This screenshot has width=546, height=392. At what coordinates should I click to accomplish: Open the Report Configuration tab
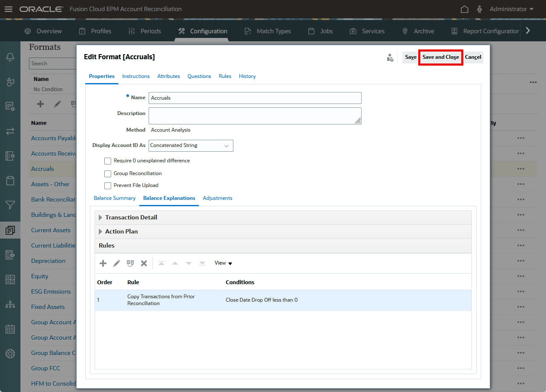(x=486, y=31)
